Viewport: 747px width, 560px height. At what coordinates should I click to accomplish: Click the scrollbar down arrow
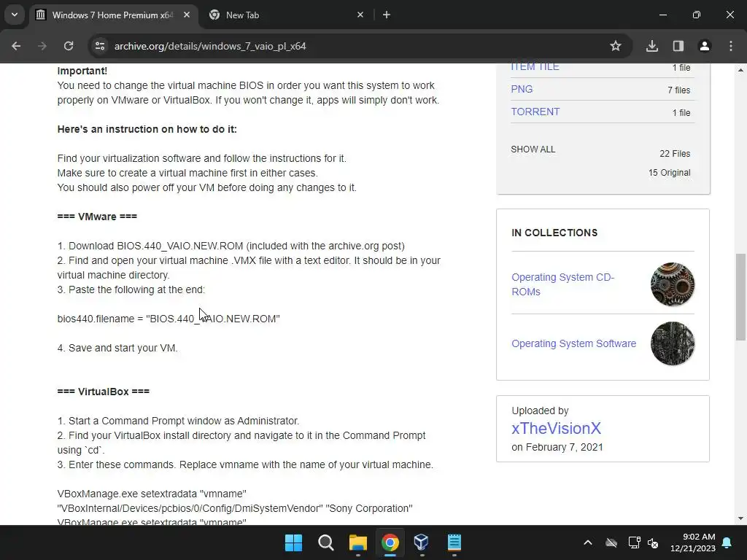point(740,518)
